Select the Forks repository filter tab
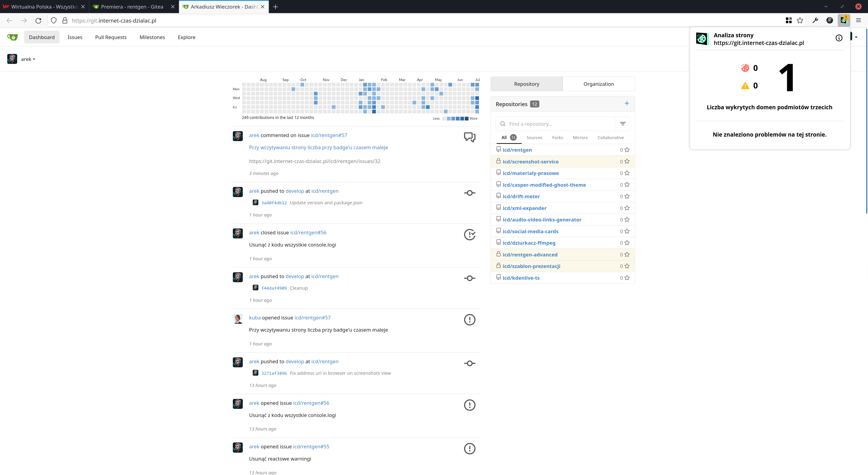Screen dimensions: 868x475 pos(557,137)
